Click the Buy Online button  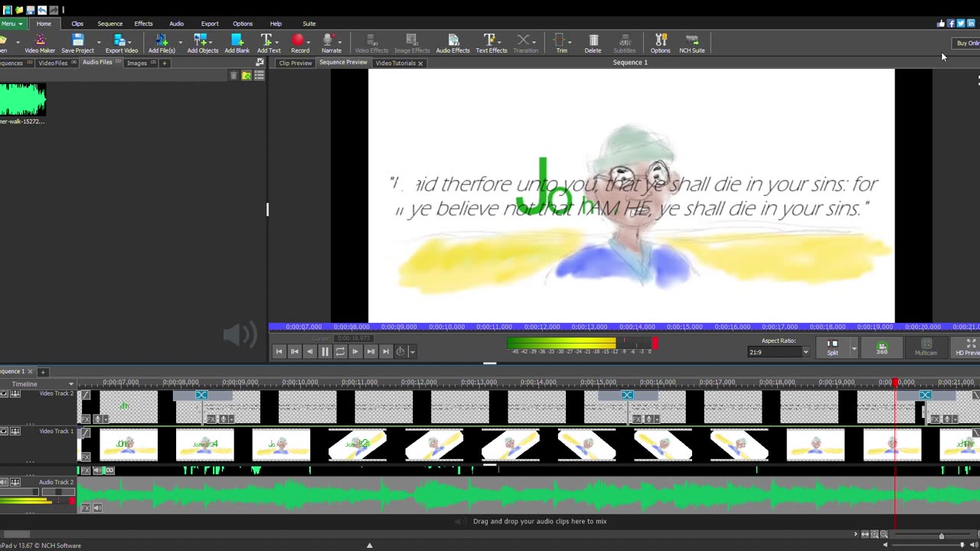coord(966,44)
